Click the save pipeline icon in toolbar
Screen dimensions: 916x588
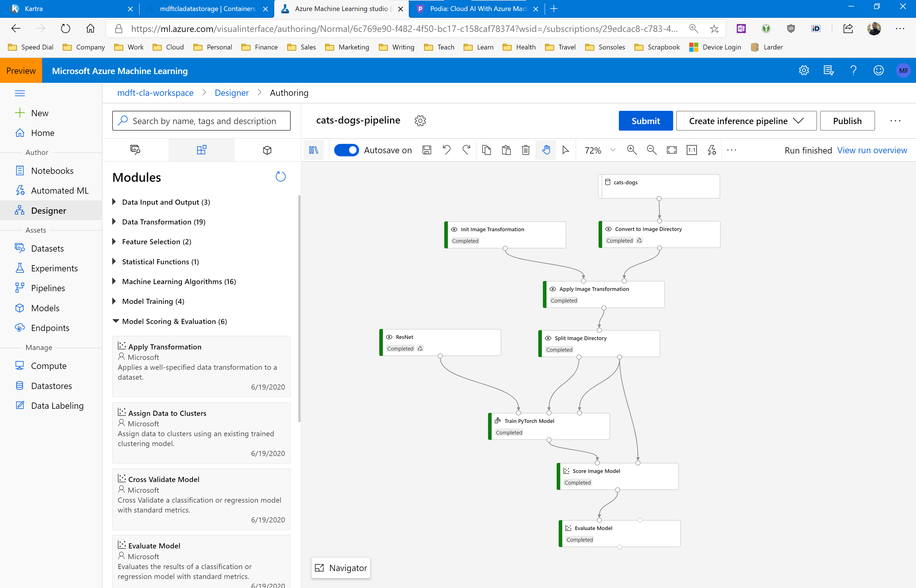coord(427,150)
